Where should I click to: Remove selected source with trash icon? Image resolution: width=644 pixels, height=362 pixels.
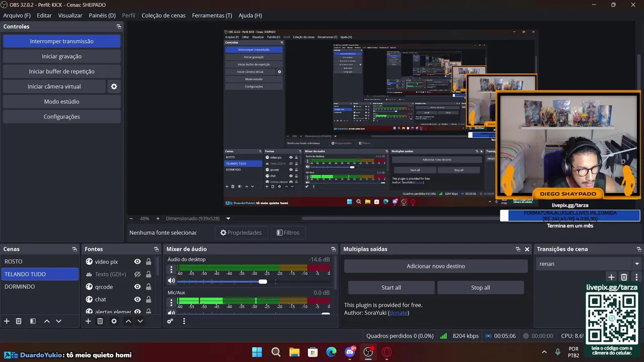(100, 321)
